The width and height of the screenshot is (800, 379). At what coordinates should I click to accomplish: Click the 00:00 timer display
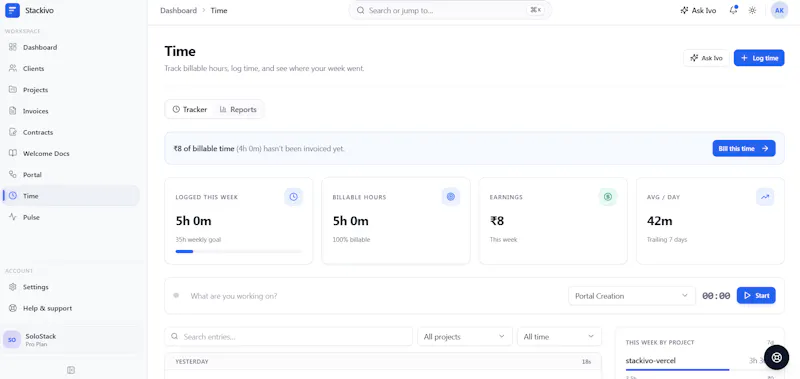[716, 296]
